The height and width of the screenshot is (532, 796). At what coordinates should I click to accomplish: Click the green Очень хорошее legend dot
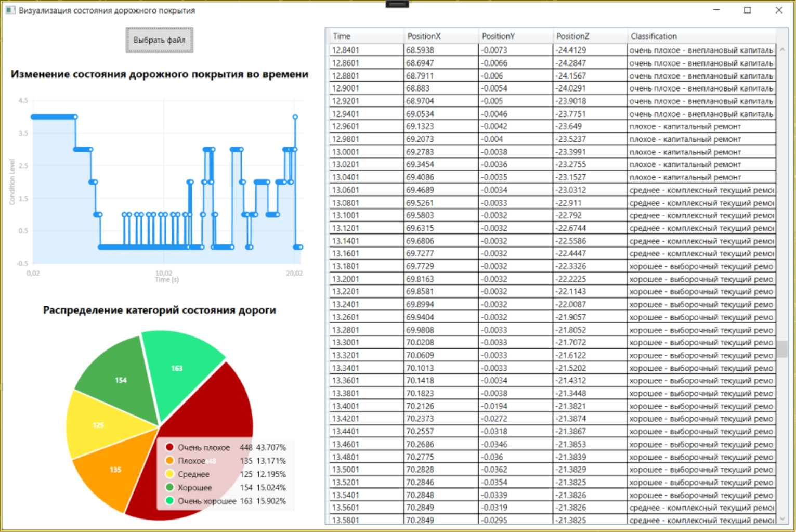(169, 501)
